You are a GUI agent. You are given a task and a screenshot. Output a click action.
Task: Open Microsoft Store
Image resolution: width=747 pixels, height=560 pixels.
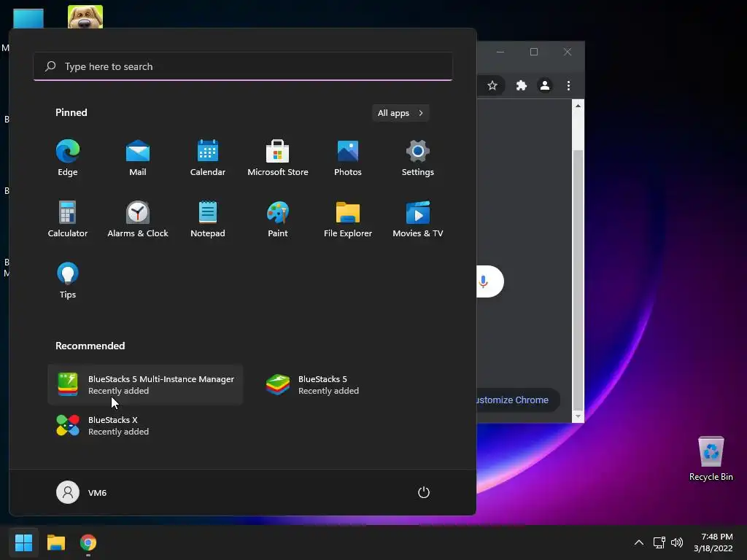coord(278,157)
